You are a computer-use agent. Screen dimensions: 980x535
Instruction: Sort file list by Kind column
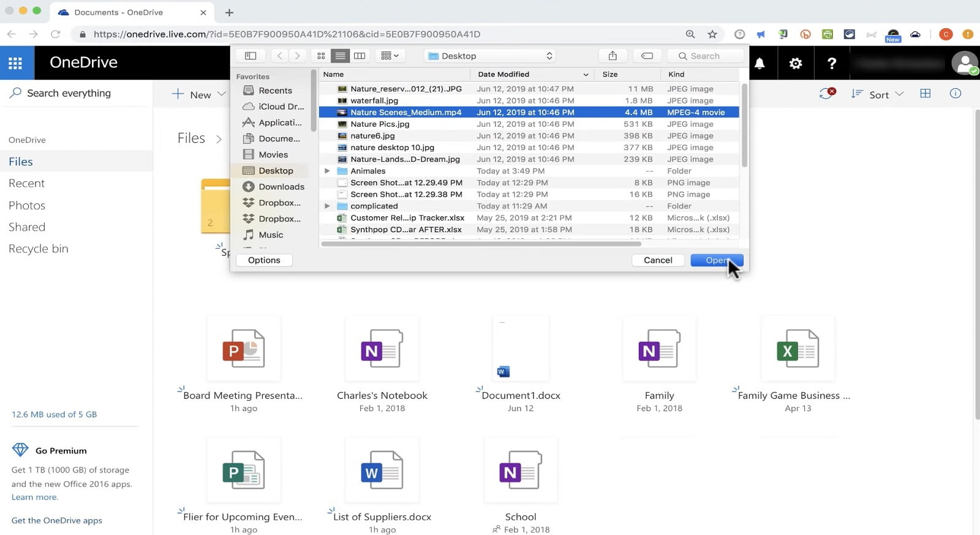coord(699,74)
